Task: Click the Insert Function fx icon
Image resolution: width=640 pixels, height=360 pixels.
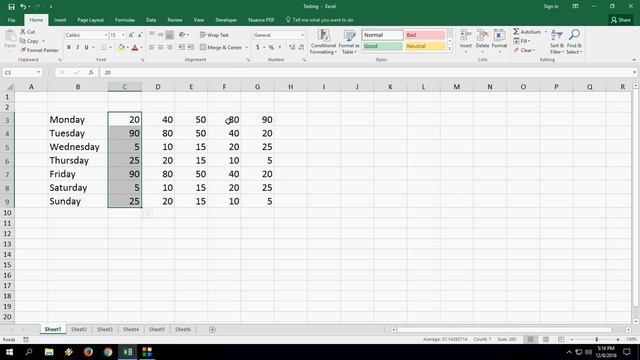Action: pyautogui.click(x=91, y=72)
